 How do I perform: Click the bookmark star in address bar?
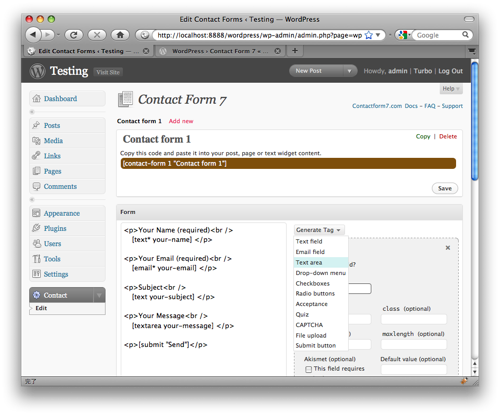click(369, 35)
